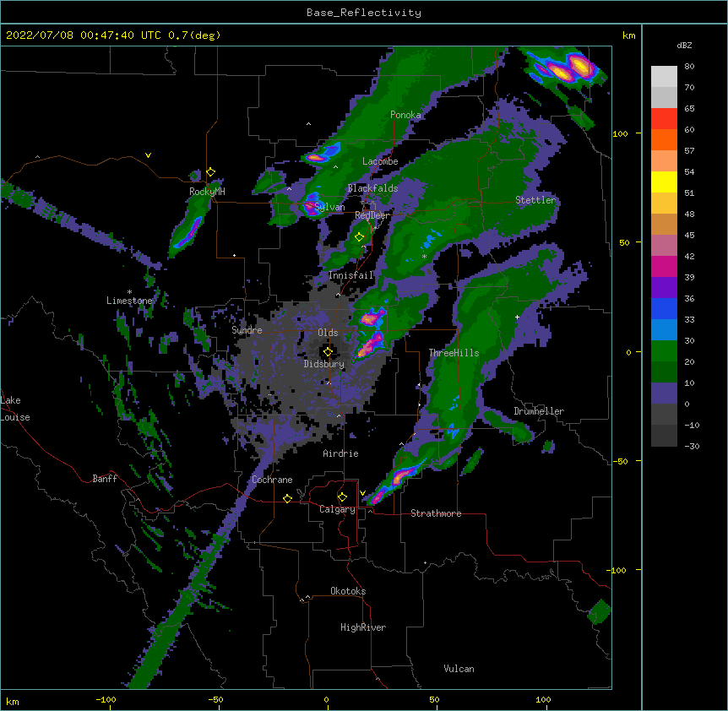Viewport: 728px width, 711px height.
Task: Pick the light gray 80-70 dBZ legend swatch
Action: click(664, 77)
